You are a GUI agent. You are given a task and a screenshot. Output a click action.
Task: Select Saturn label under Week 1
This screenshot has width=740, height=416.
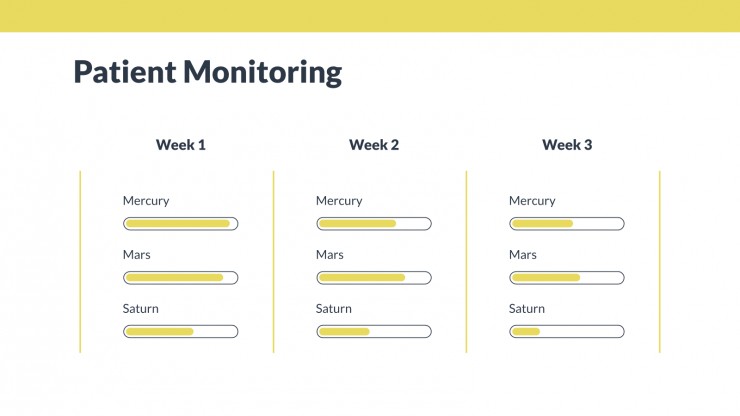(x=141, y=309)
